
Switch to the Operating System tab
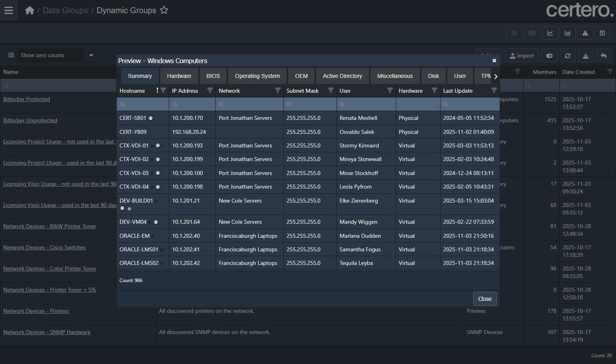pyautogui.click(x=257, y=76)
